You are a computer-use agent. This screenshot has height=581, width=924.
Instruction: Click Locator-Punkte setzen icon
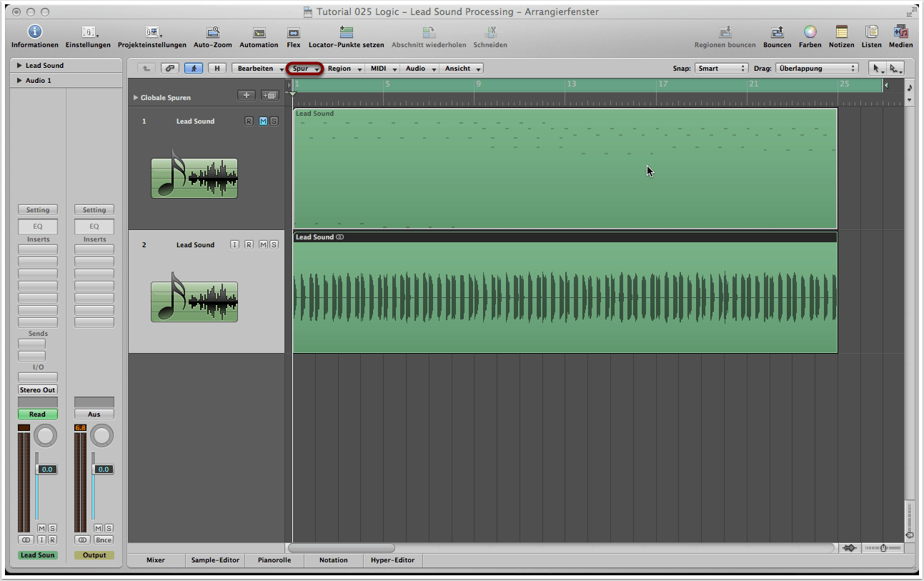click(x=346, y=32)
